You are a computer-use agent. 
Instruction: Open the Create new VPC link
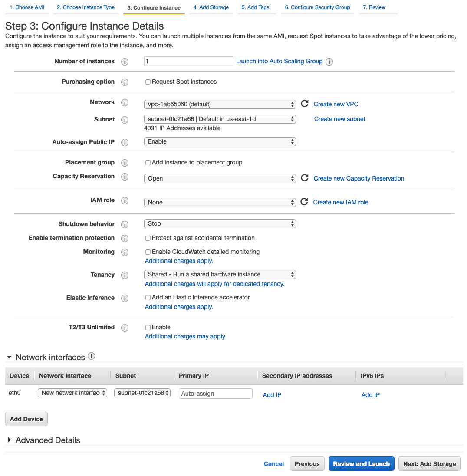click(335, 104)
